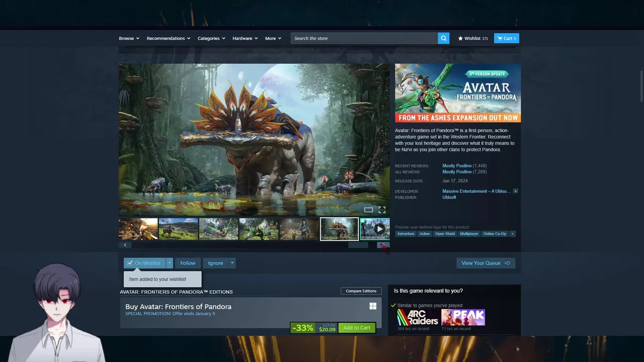Open the PEAK game logo
Image resolution: width=644 pixels, height=362 pixels.
pos(463,317)
